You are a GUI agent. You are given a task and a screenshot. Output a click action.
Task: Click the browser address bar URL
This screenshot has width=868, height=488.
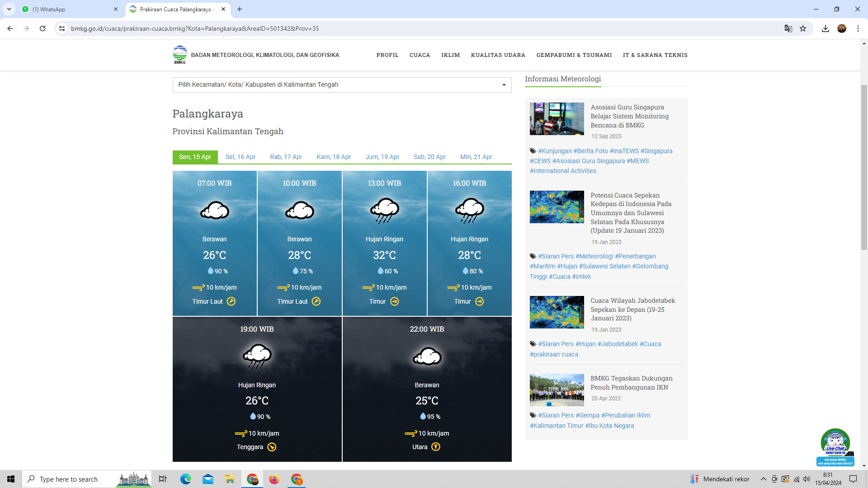point(195,28)
